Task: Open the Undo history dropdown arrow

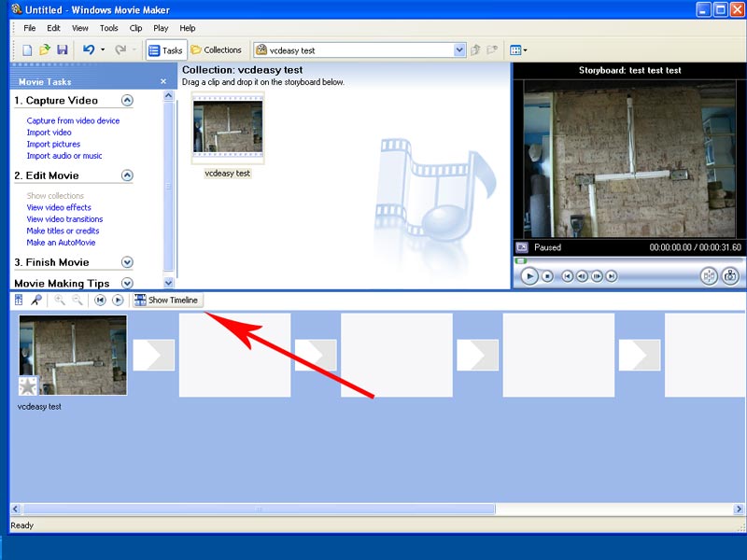Action: point(103,50)
